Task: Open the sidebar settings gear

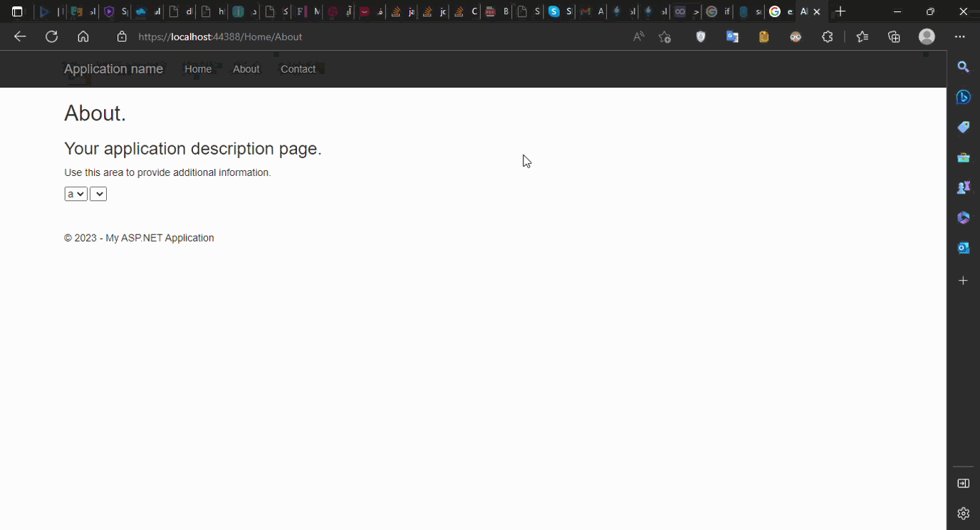Action: point(963,513)
